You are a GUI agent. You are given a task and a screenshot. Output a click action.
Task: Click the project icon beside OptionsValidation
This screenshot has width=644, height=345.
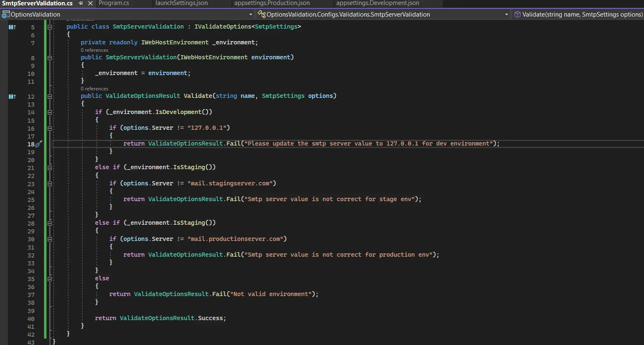5,15
